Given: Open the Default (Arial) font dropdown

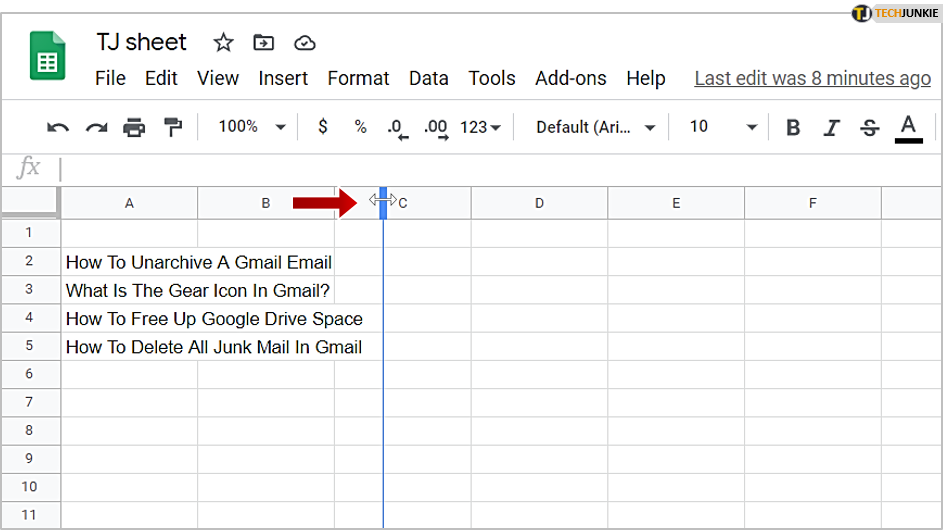Looking at the screenshot, I should [x=595, y=127].
